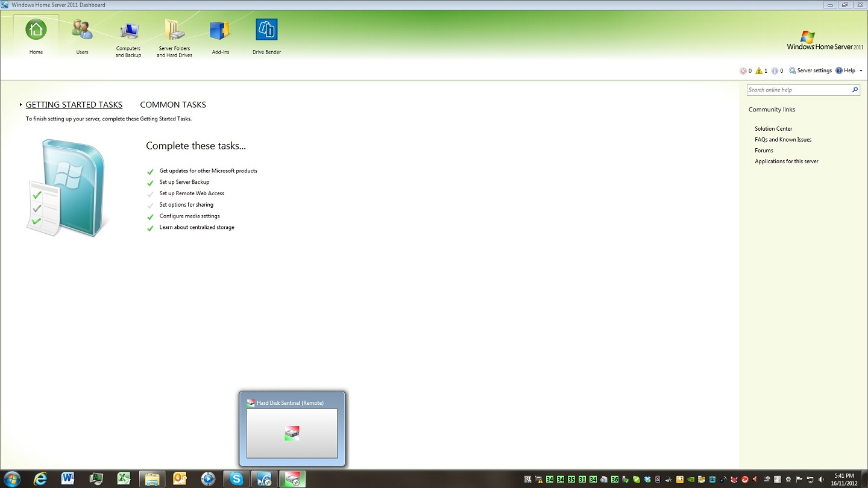Screen dimensions: 868x488
Task: Open the Windows Start menu
Action: 11,479
